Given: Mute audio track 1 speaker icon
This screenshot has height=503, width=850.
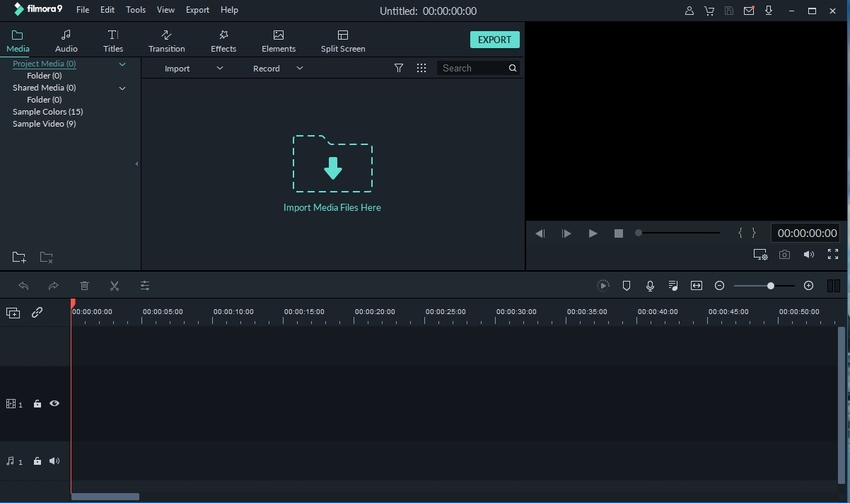Looking at the screenshot, I should [x=54, y=461].
